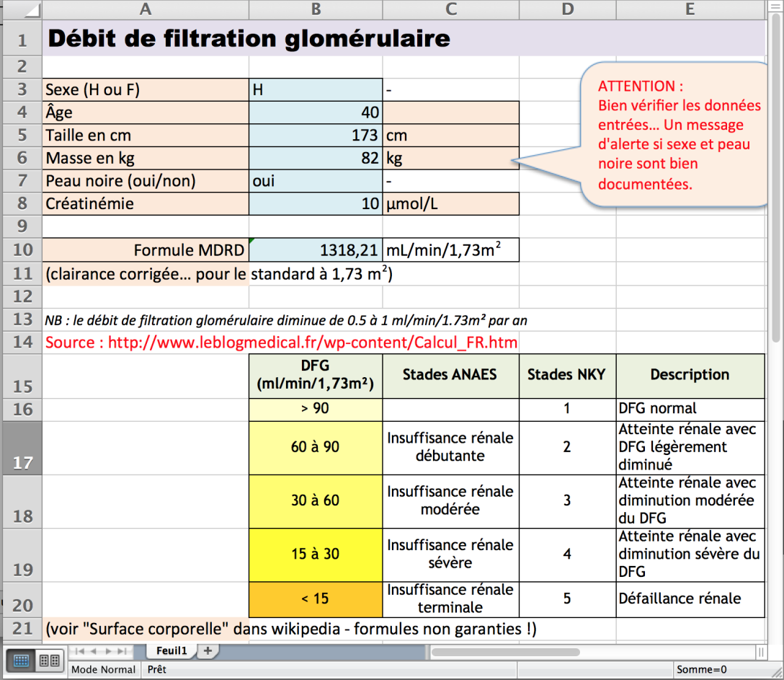Screen dimensions: 784x680
Task: Select the row 10 header
Action: click(22, 250)
